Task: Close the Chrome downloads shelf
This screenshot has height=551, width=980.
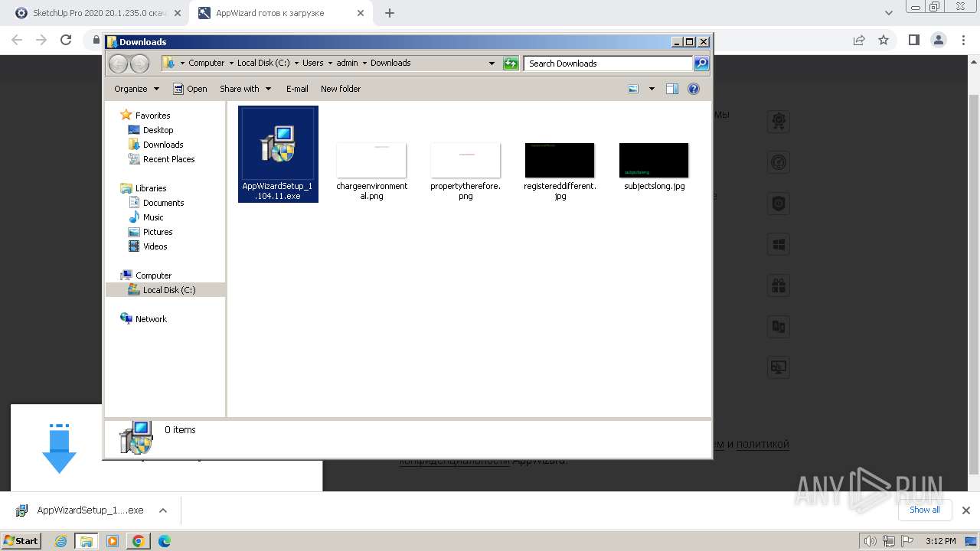Action: [966, 510]
